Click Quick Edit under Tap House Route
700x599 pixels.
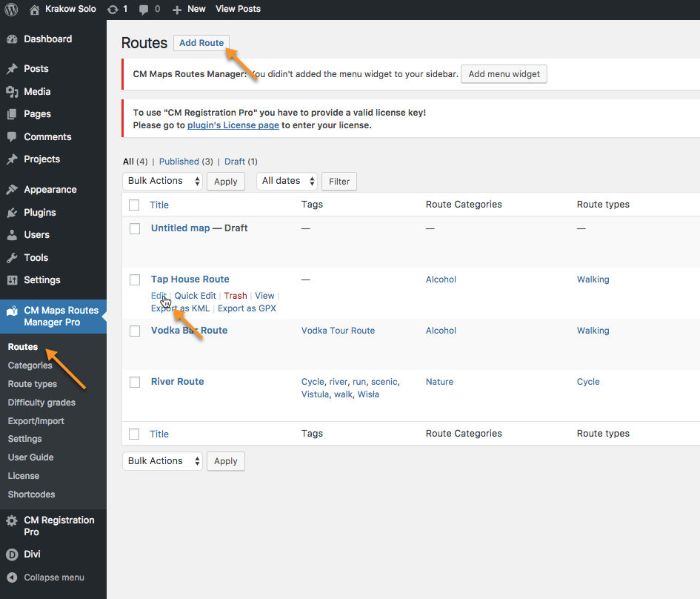coord(195,296)
